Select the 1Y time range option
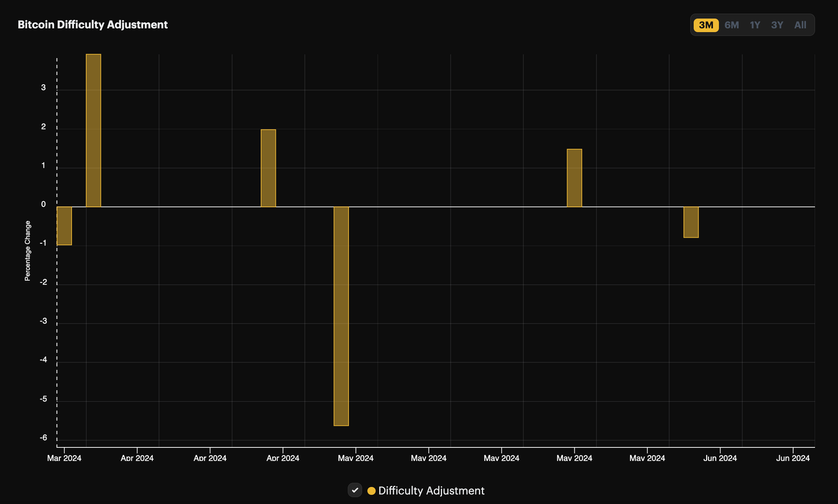Viewport: 838px width, 504px height. 754,25
